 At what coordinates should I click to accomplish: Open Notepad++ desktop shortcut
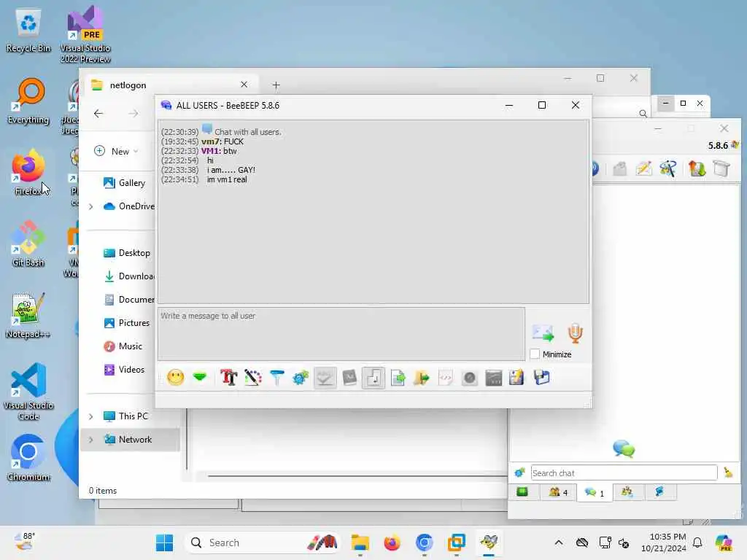pyautogui.click(x=28, y=316)
